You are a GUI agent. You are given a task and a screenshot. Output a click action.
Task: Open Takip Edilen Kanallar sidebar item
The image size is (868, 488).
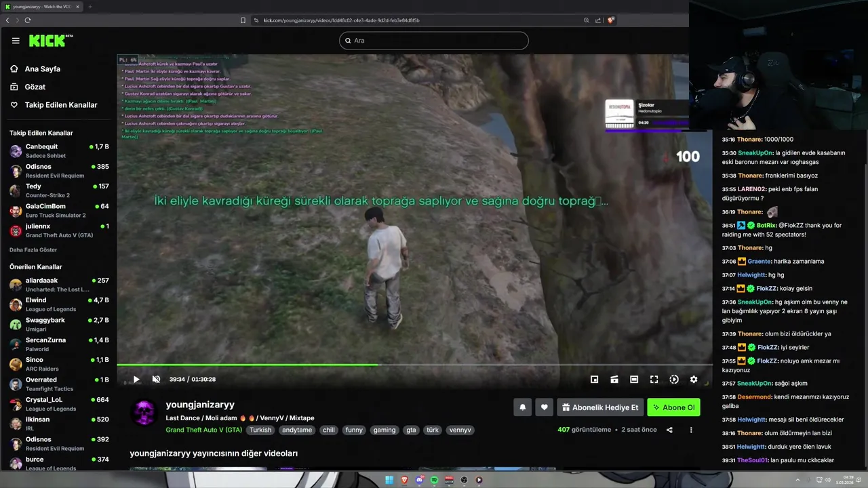(54, 105)
